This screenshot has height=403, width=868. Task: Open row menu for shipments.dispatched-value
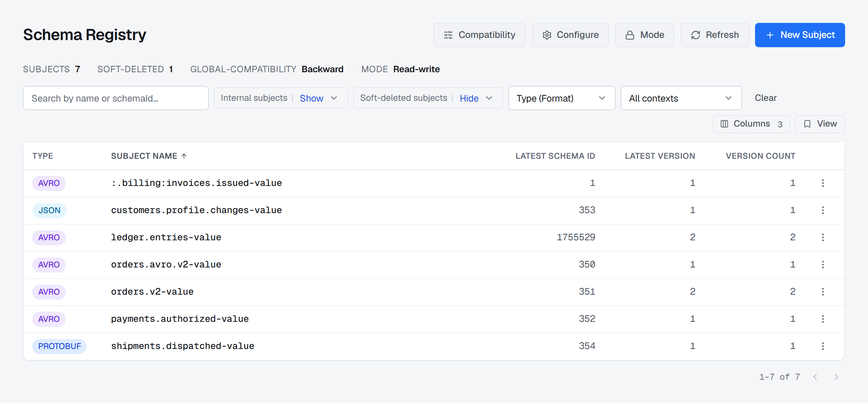point(823,346)
